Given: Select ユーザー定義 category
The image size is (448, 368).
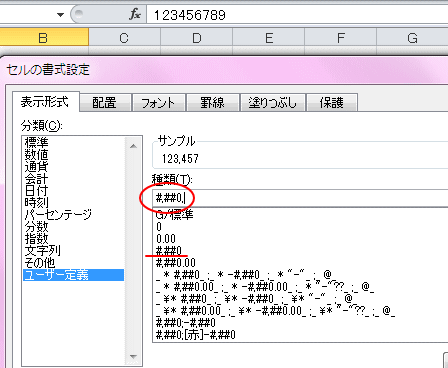Looking at the screenshot, I should pos(73,275).
